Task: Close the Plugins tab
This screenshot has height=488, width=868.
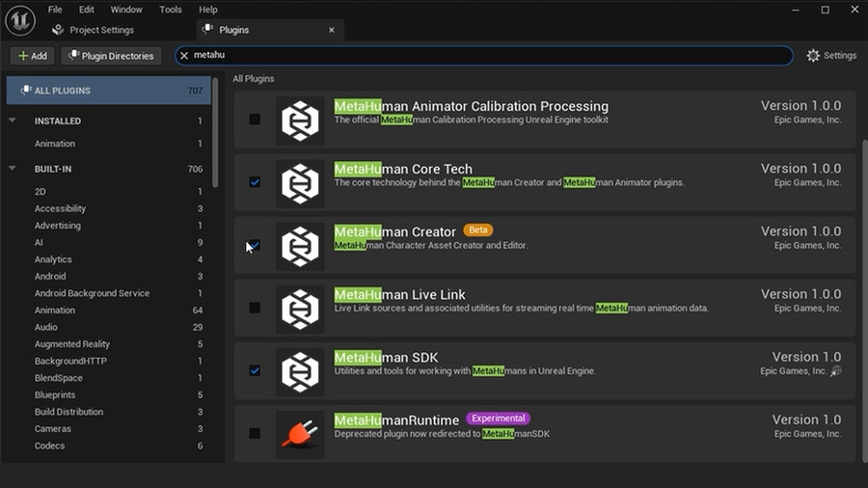Action: pos(332,30)
